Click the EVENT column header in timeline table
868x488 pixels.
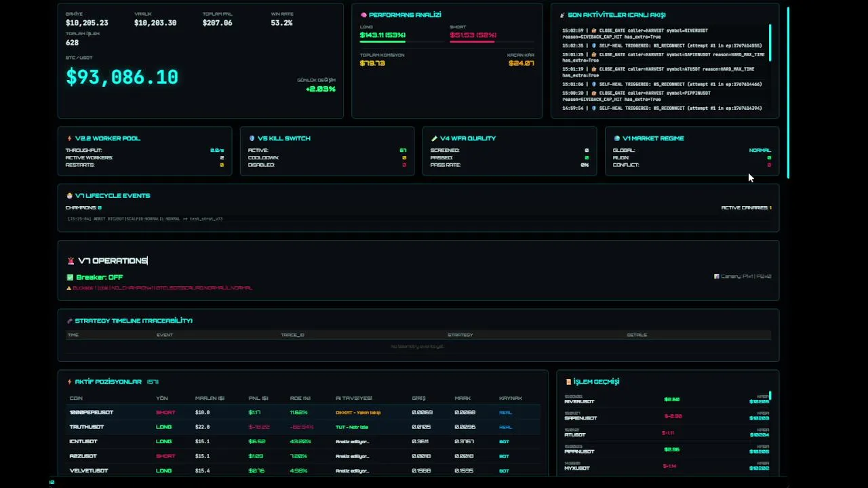pos(165,335)
